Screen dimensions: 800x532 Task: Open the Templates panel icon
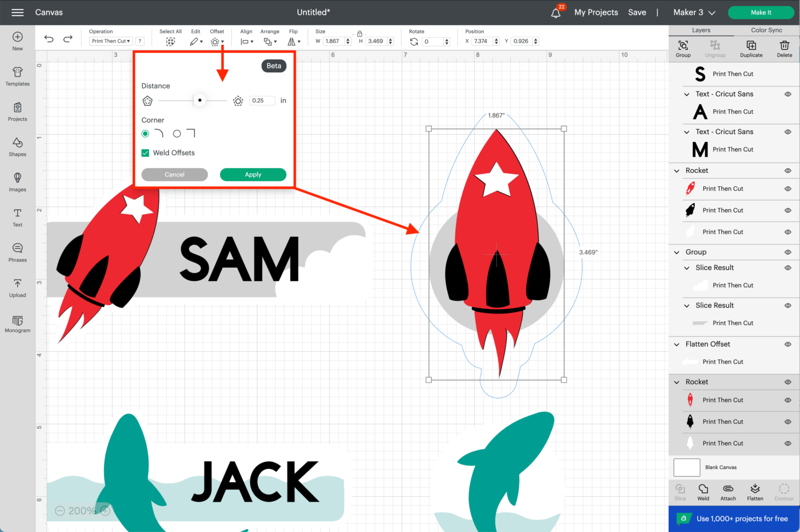pyautogui.click(x=17, y=76)
